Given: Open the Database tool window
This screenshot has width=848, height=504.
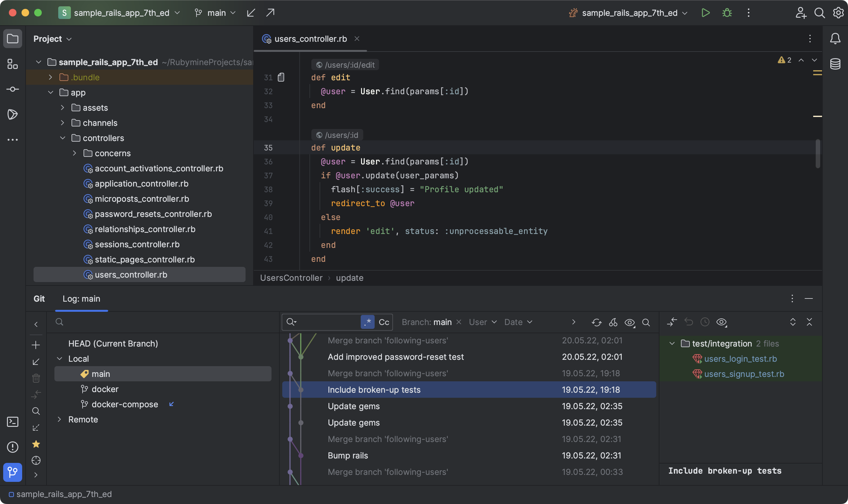Looking at the screenshot, I should coord(835,64).
